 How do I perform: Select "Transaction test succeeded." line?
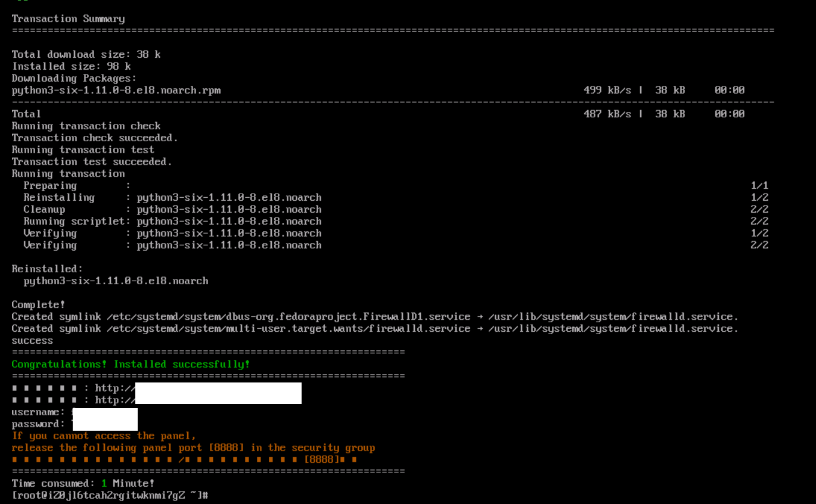pos(92,161)
